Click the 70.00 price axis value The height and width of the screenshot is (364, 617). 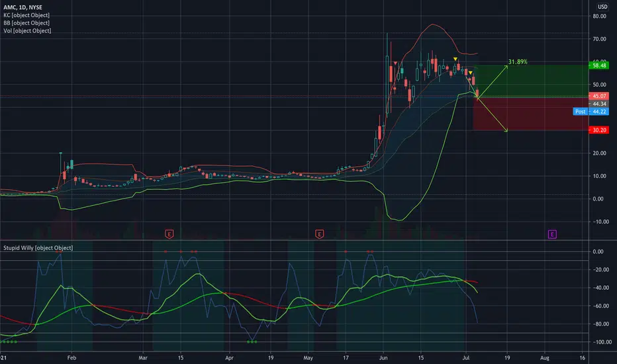[x=599, y=39]
